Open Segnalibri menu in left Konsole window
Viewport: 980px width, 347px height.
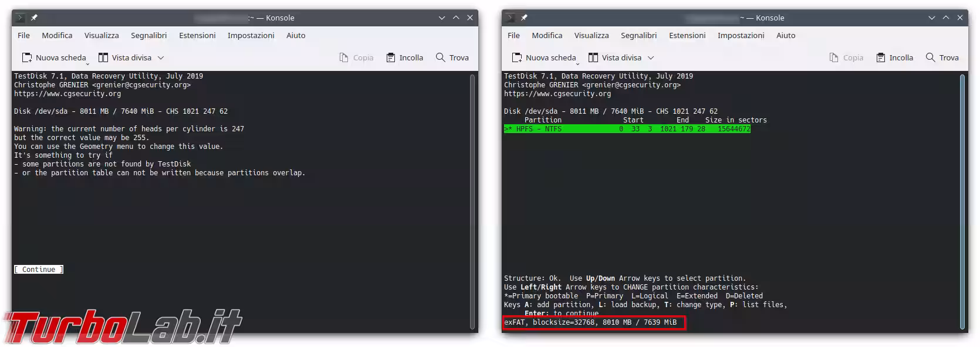148,35
